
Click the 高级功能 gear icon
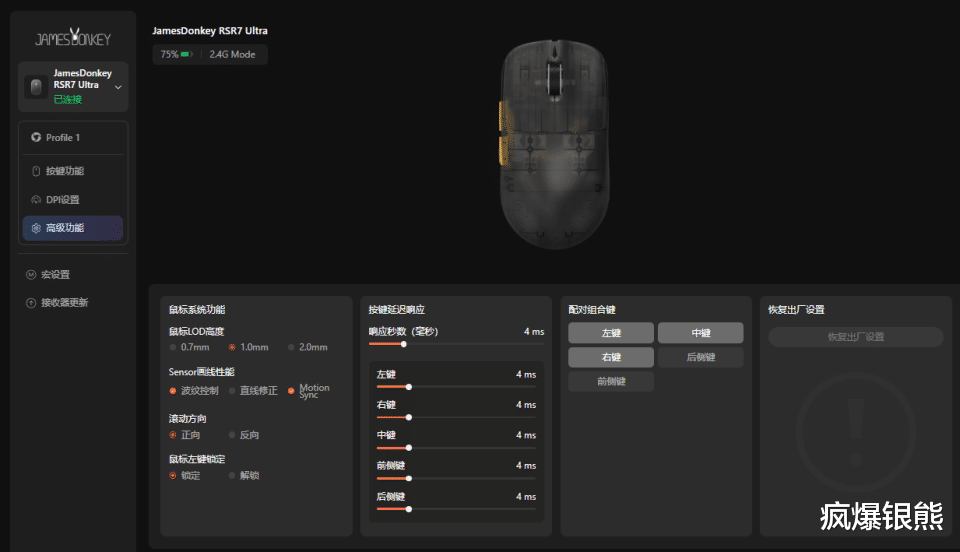(36, 228)
